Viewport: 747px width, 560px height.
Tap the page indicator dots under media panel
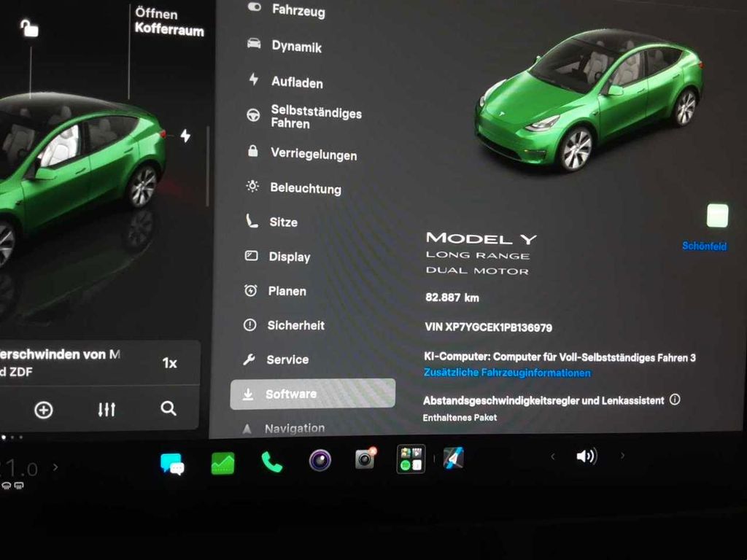click(12, 437)
